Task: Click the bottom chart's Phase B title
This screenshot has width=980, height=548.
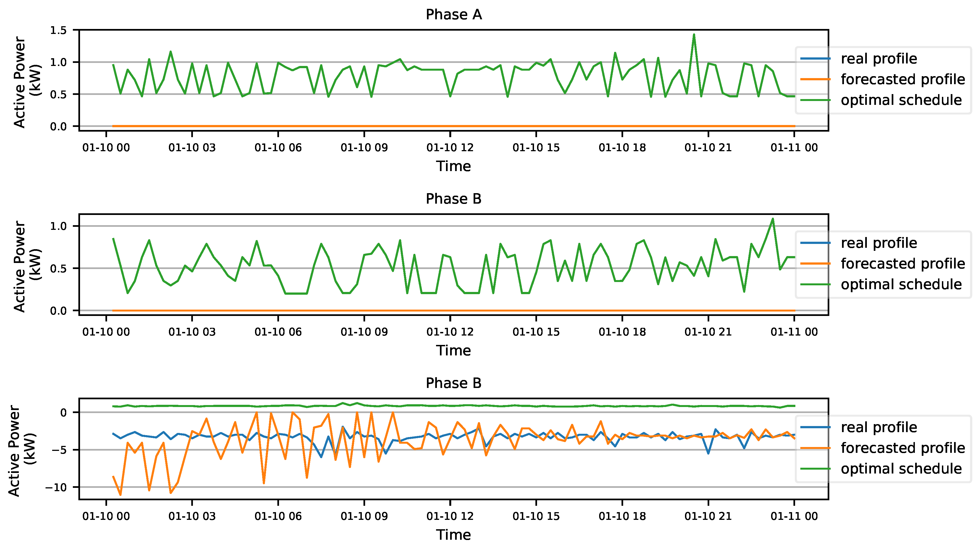Action: pyautogui.click(x=453, y=383)
